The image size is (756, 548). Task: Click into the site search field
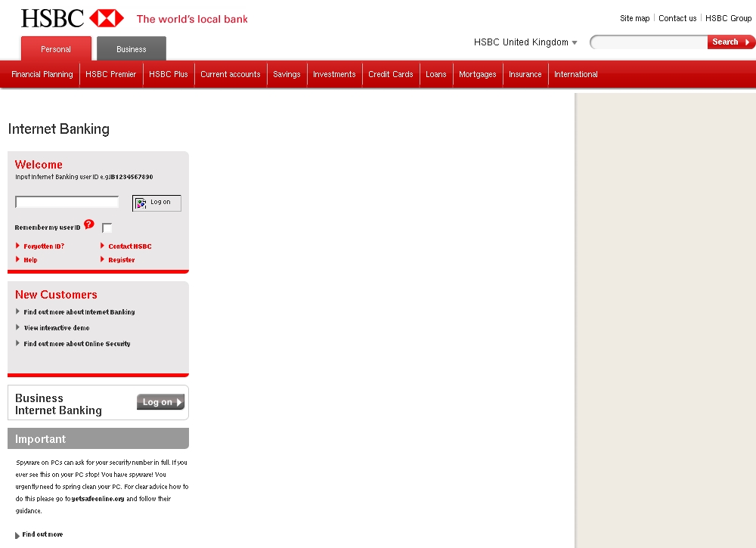coord(649,42)
